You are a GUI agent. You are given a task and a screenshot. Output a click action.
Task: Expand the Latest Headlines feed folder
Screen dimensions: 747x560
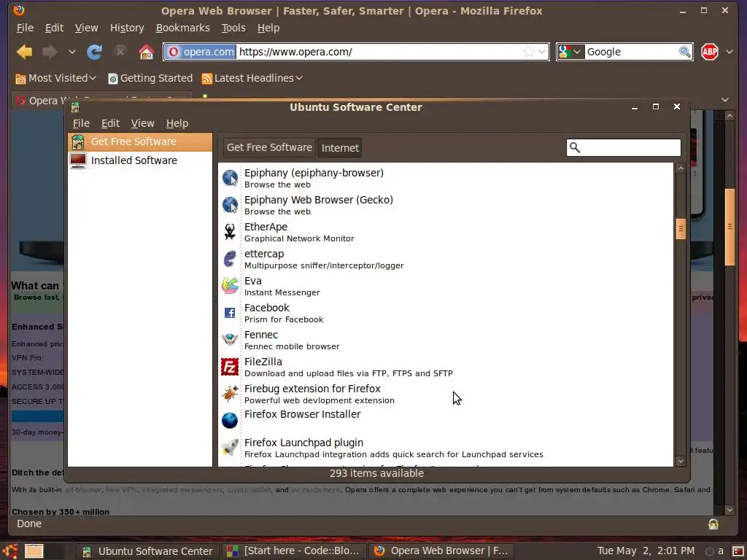pyautogui.click(x=252, y=78)
